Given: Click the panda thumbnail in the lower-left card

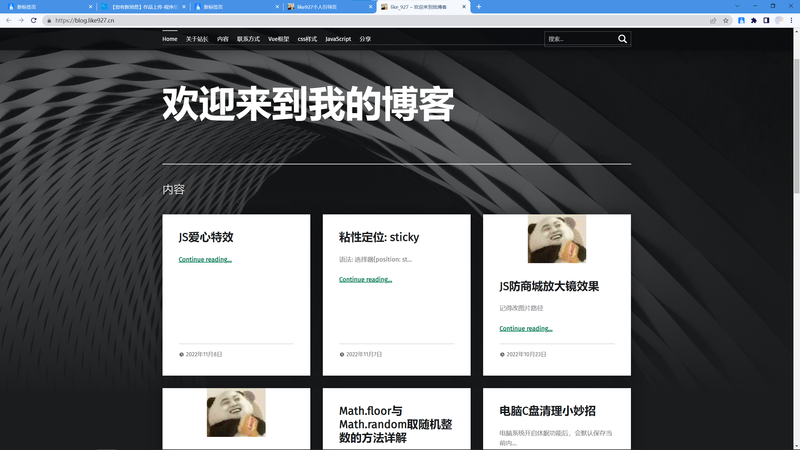Looking at the screenshot, I should tap(236, 413).
